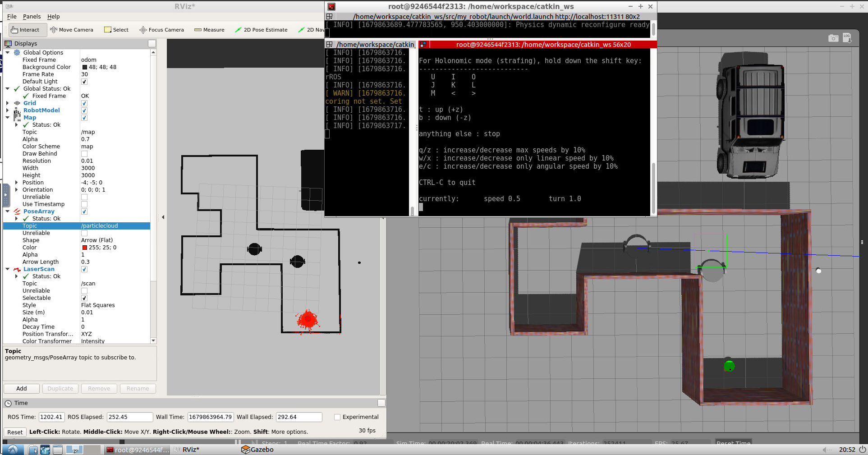Close the Displays panel with its corner button
Viewport: 868px width, 455px height.
pyautogui.click(x=152, y=44)
